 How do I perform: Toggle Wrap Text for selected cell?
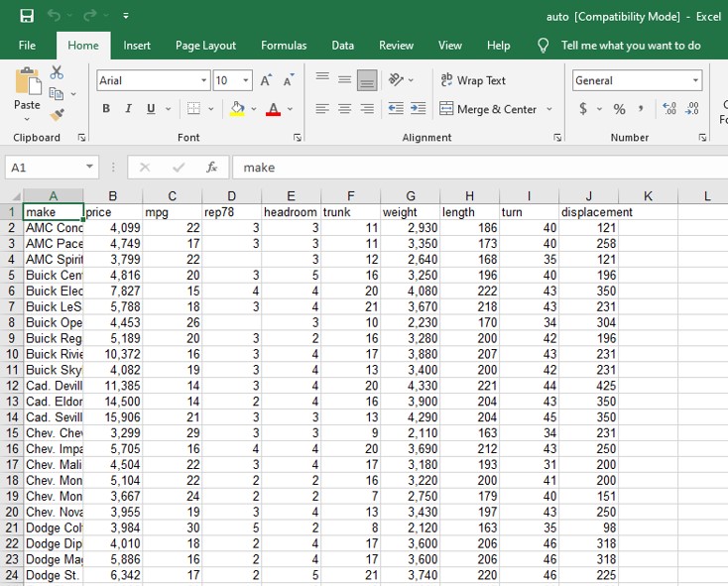[x=473, y=80]
